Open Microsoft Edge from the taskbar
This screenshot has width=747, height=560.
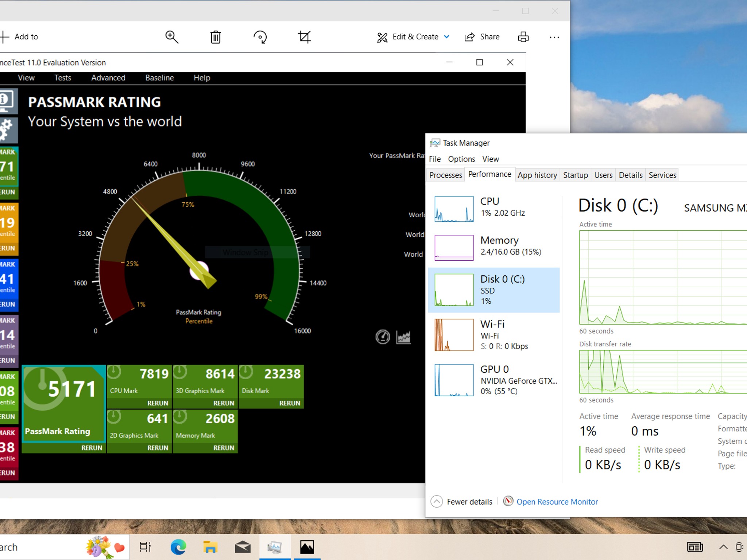[178, 547]
